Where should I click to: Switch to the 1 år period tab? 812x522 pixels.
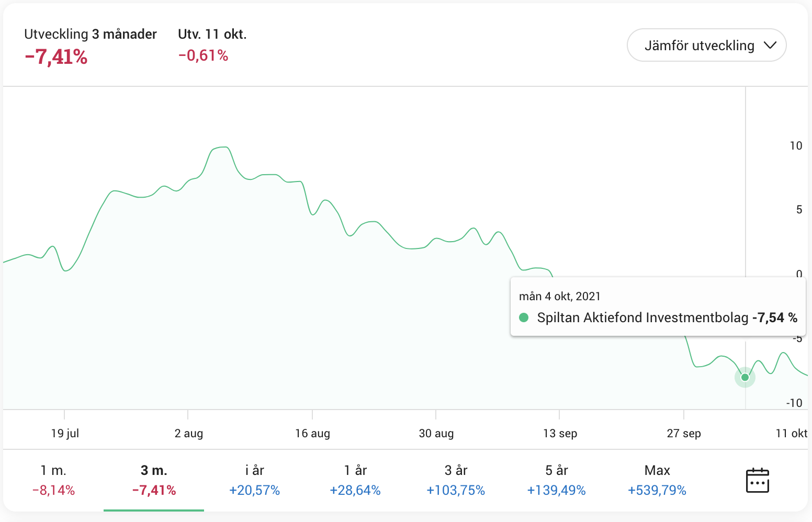click(355, 480)
